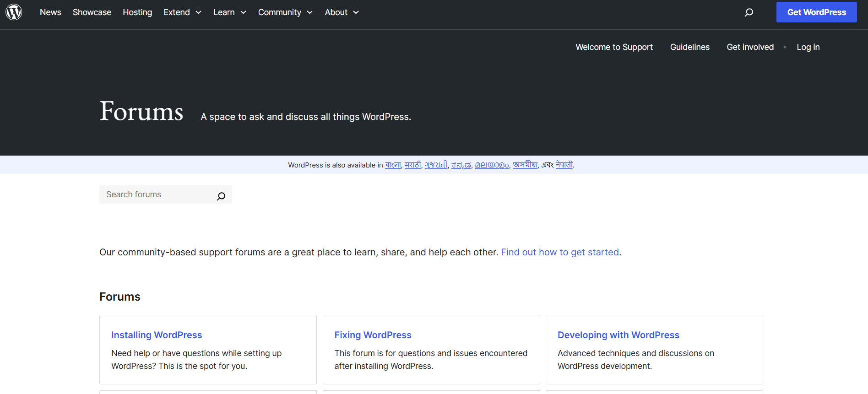868x394 pixels.
Task: Expand the Extend menu chevron
Action: click(198, 12)
